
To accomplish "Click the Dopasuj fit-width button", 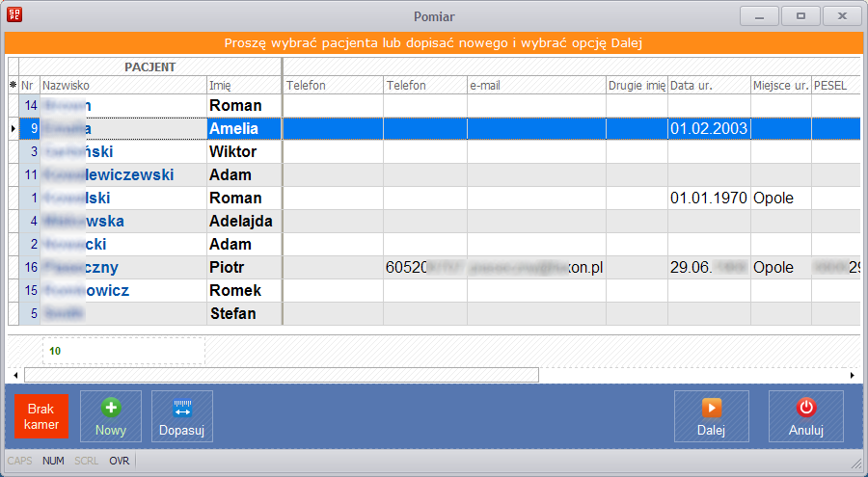I will [x=182, y=416].
